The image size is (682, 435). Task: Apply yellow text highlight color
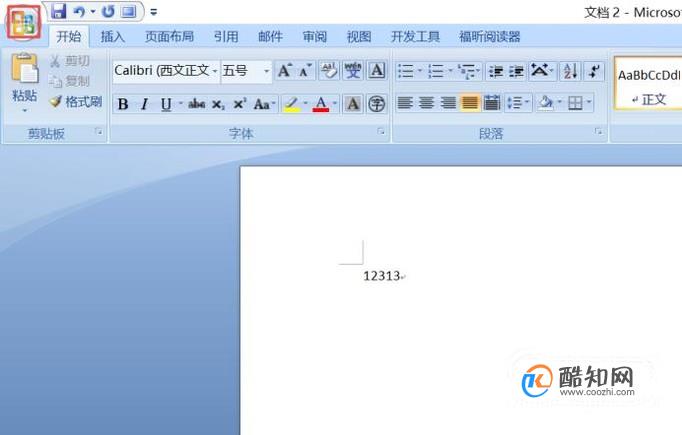[x=291, y=104]
